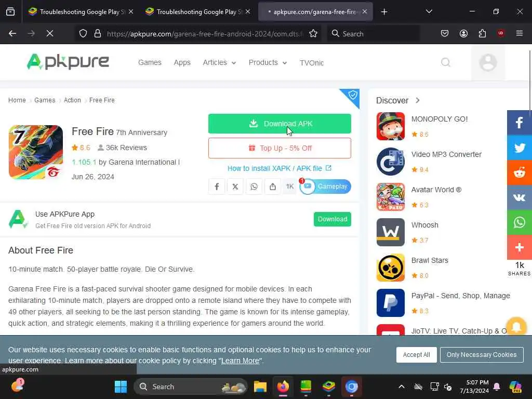Click the green sidebar WhatsApp share button
Image resolution: width=532 pixels, height=399 pixels.
point(520,222)
